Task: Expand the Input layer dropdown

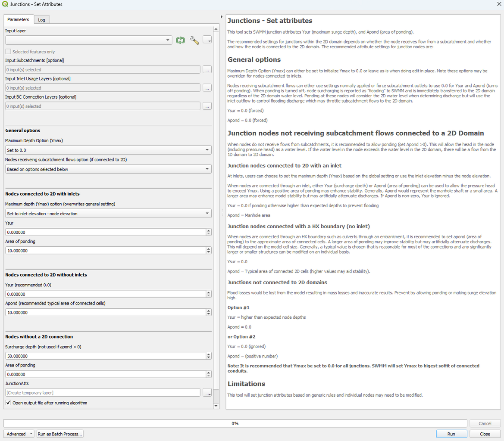Action: click(89, 40)
